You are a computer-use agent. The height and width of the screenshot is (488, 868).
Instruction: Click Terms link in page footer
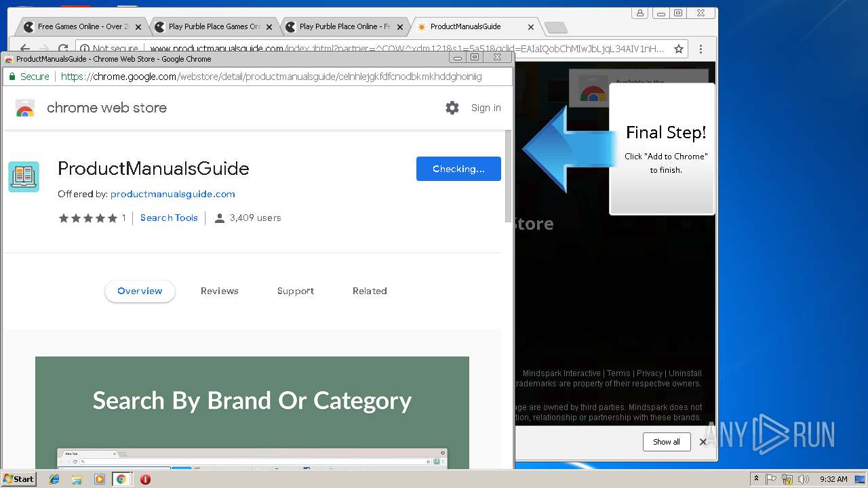[618, 373]
